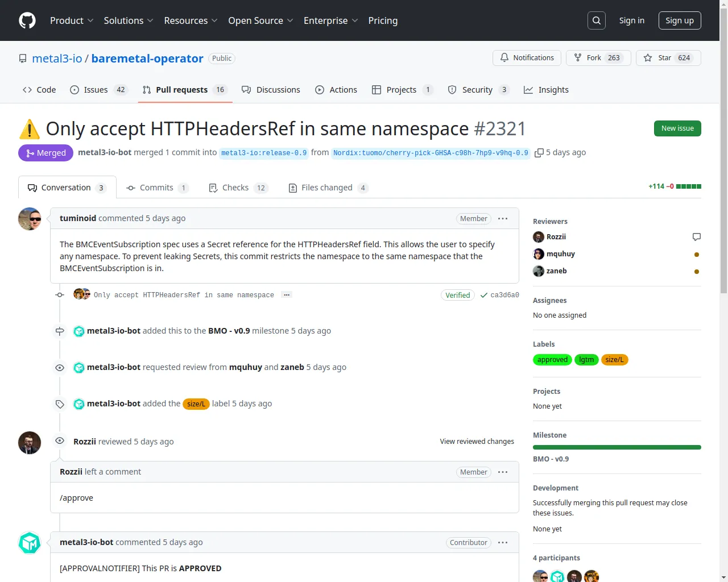This screenshot has height=582, width=728.
Task: Open metal3-io organization link
Action: tap(57, 59)
